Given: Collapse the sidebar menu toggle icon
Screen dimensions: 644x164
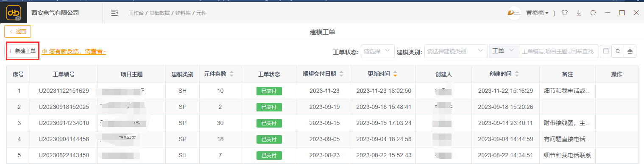Looking at the screenshot, I should click(x=114, y=13).
